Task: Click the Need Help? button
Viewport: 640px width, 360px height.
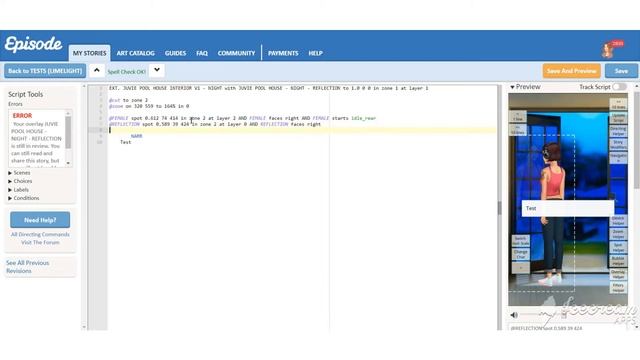Action: pos(40,220)
